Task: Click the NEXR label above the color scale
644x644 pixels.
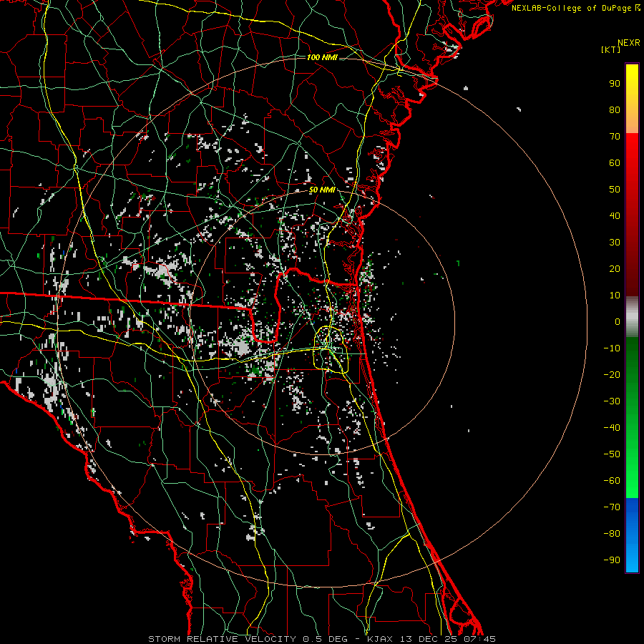Action: coord(628,43)
